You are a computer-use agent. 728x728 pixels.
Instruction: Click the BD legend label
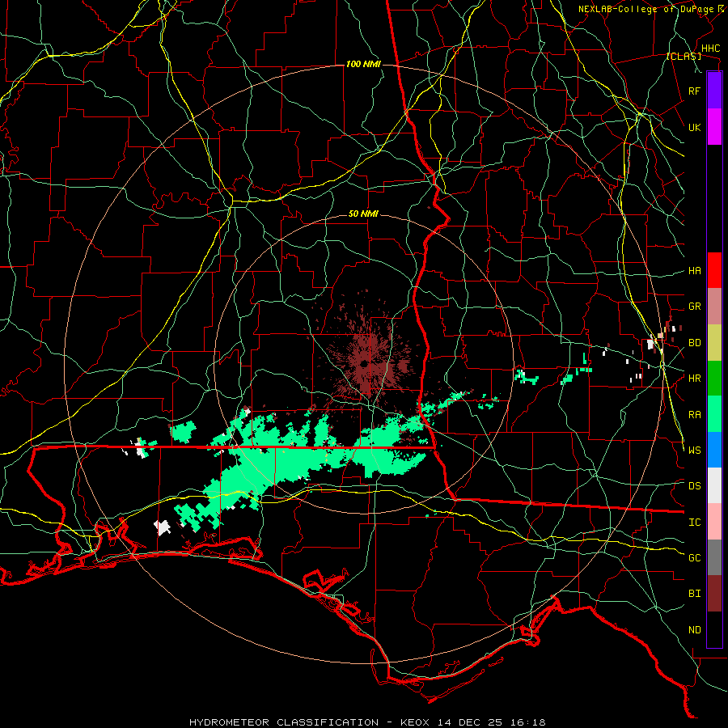(694, 343)
